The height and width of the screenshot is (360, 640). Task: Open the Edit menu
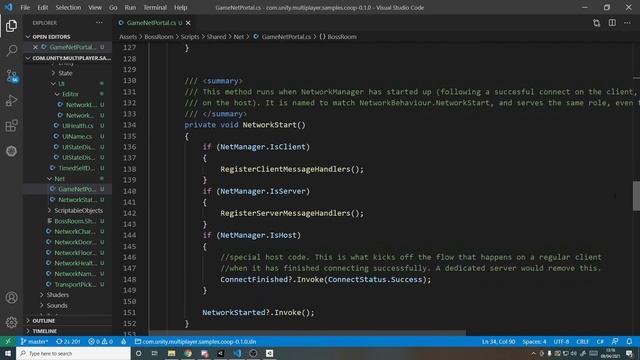click(x=42, y=7)
